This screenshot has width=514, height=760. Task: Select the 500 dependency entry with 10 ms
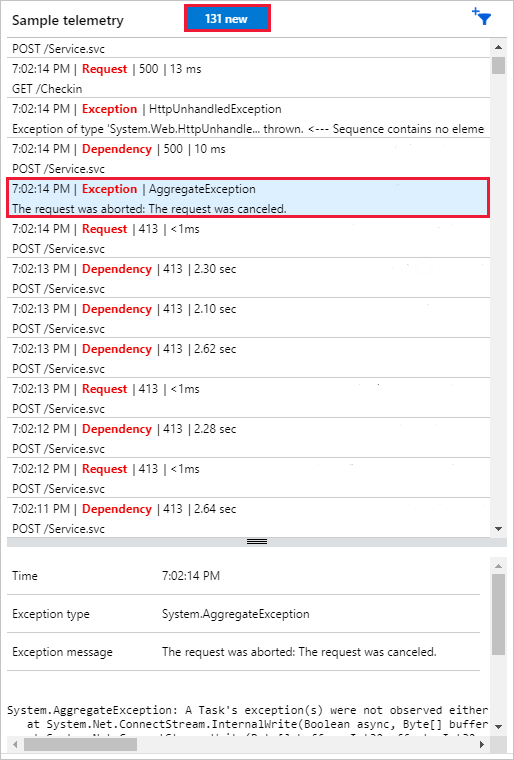248,158
